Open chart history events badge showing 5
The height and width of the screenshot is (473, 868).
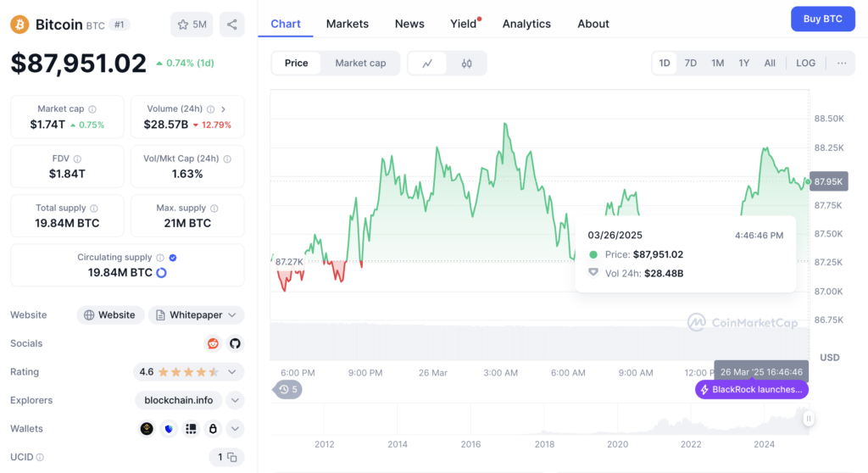point(288,389)
